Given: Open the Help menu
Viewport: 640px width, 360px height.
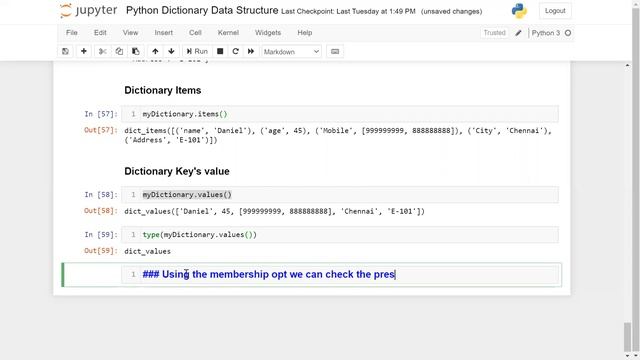Looking at the screenshot, I should 304,33.
